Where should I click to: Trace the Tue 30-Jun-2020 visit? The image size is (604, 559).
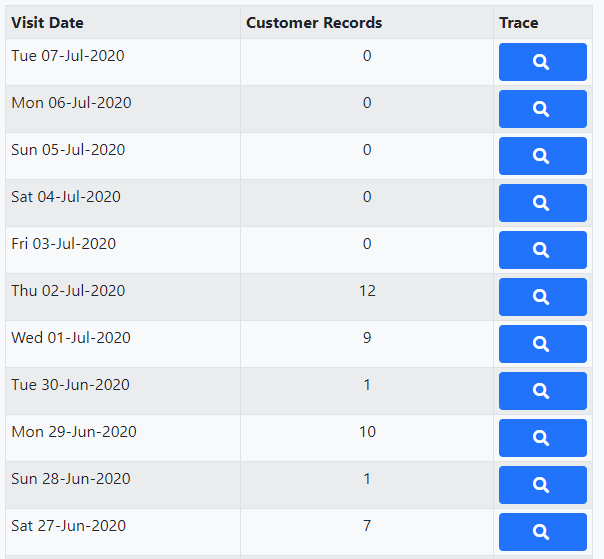(x=542, y=391)
